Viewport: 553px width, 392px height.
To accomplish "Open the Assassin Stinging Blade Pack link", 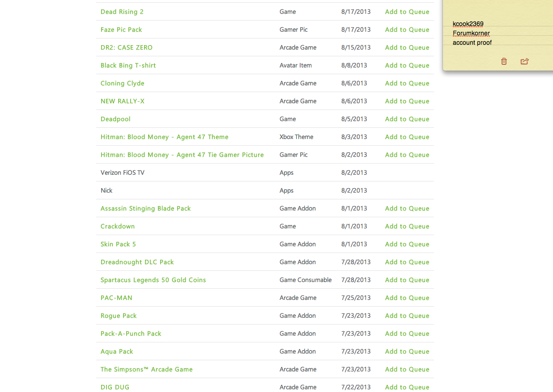I will 146,208.
